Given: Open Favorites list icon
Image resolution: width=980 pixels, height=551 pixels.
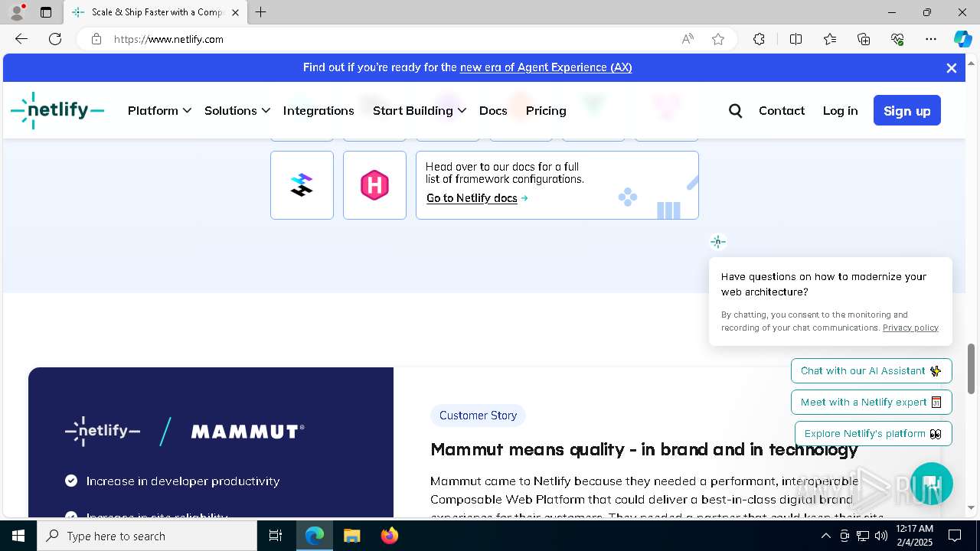Looking at the screenshot, I should (x=830, y=39).
